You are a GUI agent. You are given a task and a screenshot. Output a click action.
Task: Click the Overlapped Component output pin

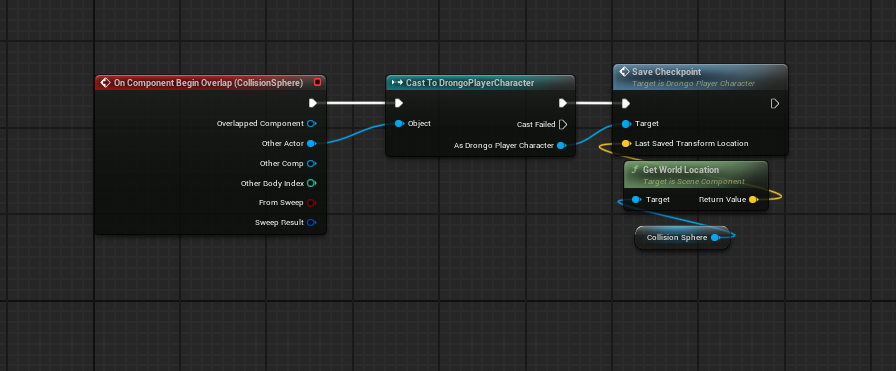[x=311, y=123]
